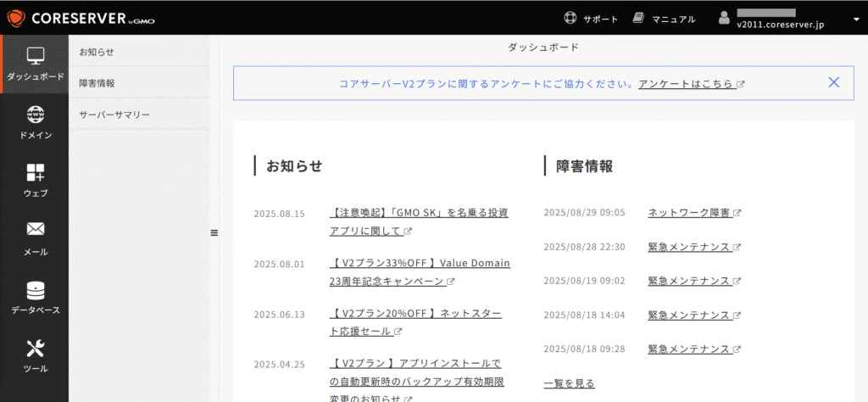The height and width of the screenshot is (402, 868).
Task: Expand the account dropdown arrow
Action: 856,19
